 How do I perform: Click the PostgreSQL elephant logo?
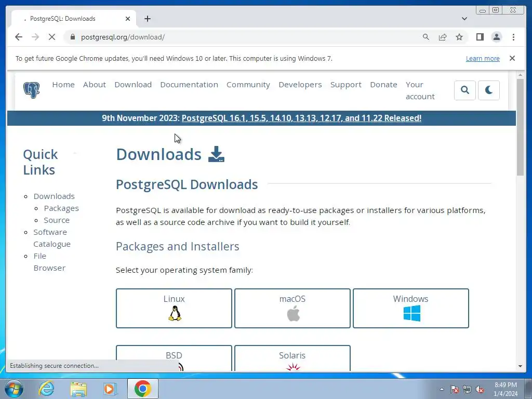(32, 90)
